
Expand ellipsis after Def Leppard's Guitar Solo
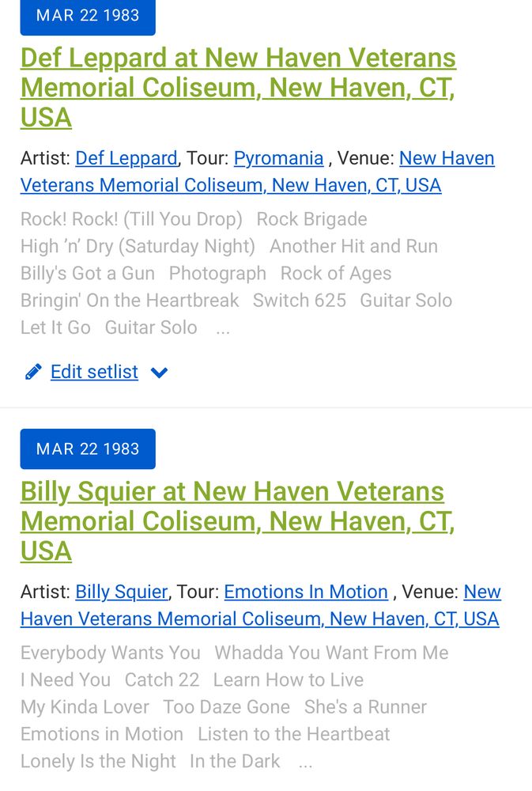[x=223, y=328]
